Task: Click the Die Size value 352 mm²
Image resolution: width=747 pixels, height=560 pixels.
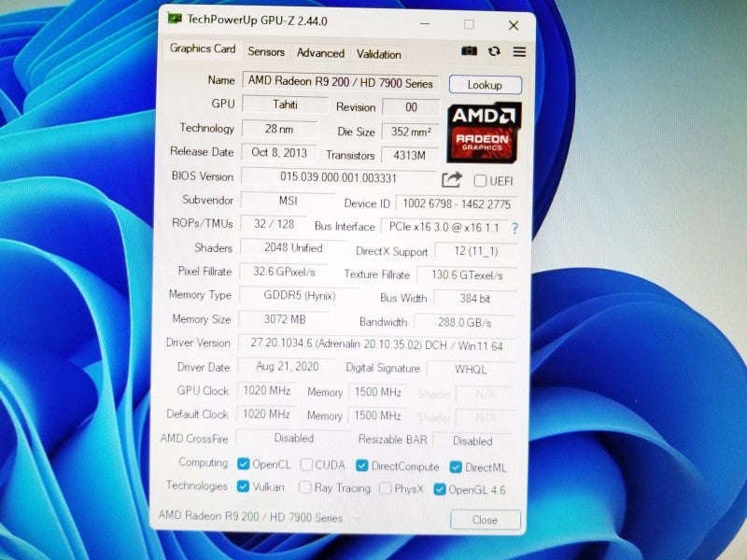Action: (x=411, y=132)
